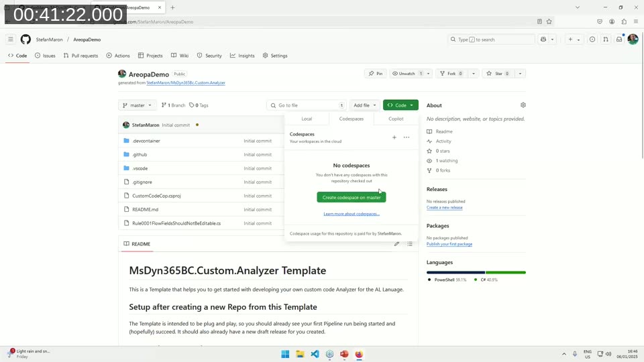Screen dimensions: 644x362
Task: Open the CustomCodeCop.csproj file
Action: (x=156, y=196)
